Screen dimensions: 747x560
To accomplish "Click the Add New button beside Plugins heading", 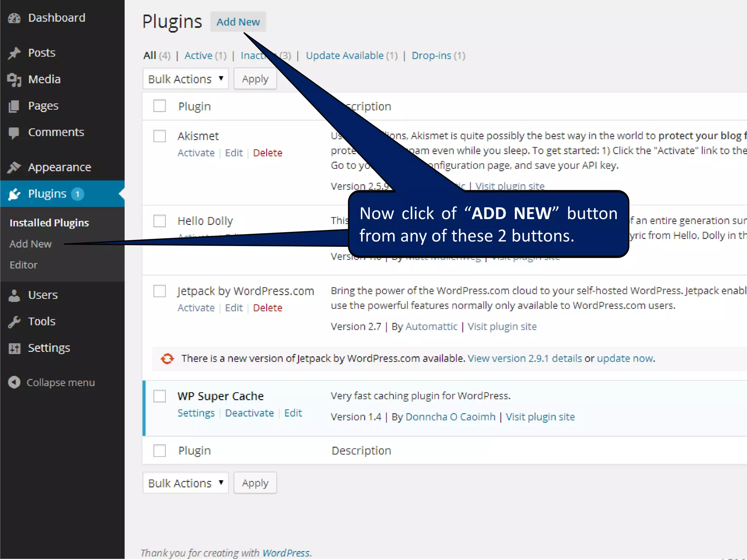I will click(238, 22).
